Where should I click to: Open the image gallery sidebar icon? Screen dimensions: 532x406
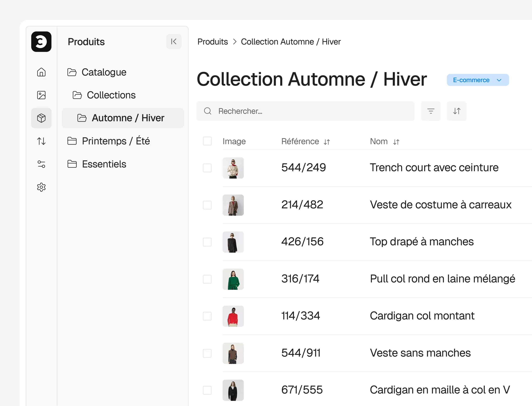pyautogui.click(x=41, y=95)
